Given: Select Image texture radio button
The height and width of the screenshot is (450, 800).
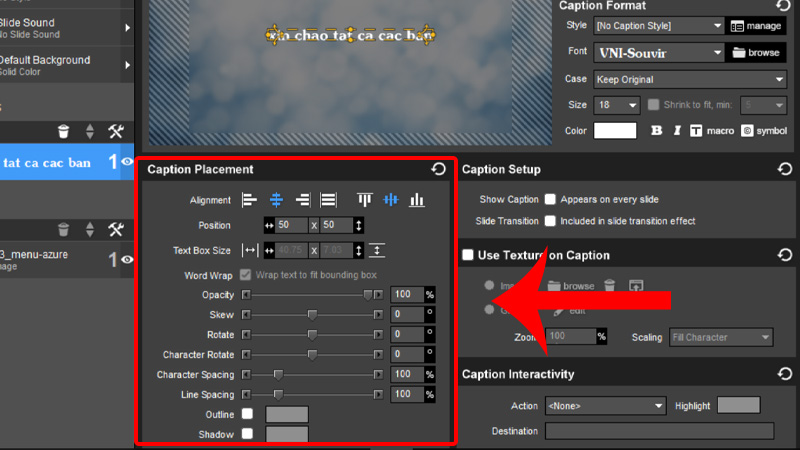Looking at the screenshot, I should [489, 285].
